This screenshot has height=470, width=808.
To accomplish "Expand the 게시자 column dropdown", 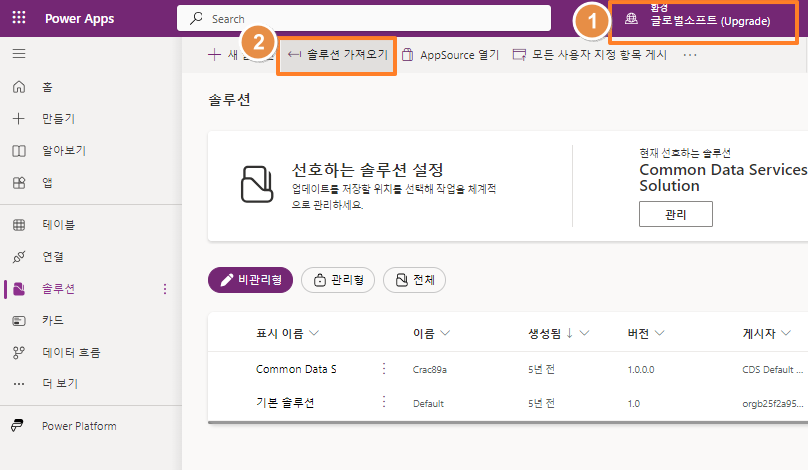I will (786, 333).
